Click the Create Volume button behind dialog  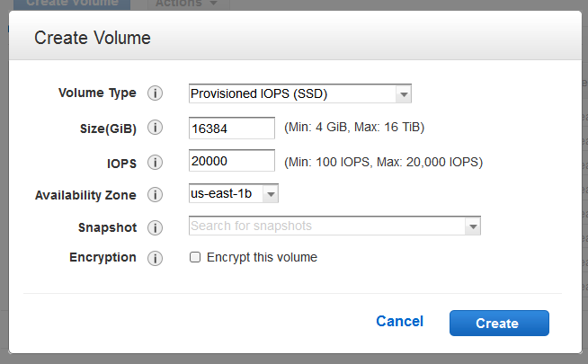(x=73, y=4)
